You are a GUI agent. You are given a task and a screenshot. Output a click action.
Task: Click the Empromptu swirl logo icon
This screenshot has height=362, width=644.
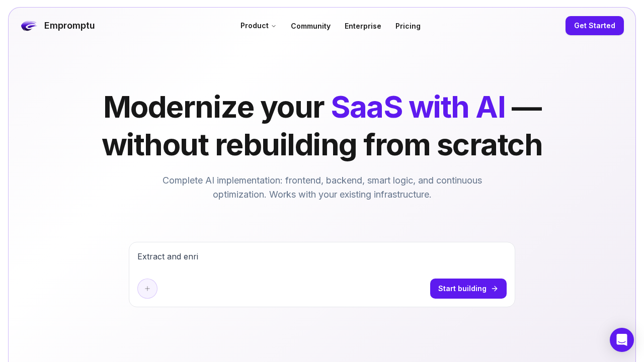pyautogui.click(x=29, y=26)
